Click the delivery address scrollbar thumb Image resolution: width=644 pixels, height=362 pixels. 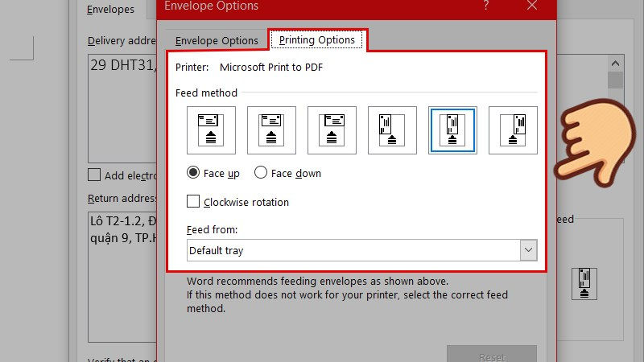point(615,80)
